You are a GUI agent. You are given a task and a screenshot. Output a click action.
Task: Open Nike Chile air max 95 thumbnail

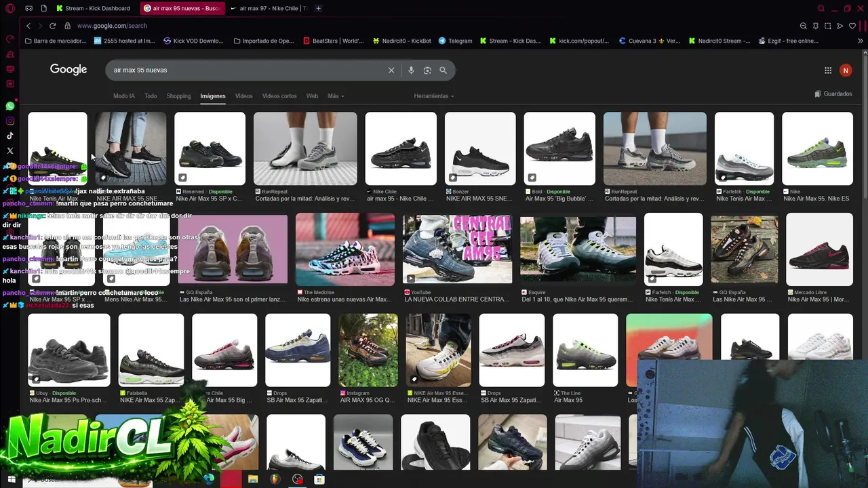tap(401, 148)
